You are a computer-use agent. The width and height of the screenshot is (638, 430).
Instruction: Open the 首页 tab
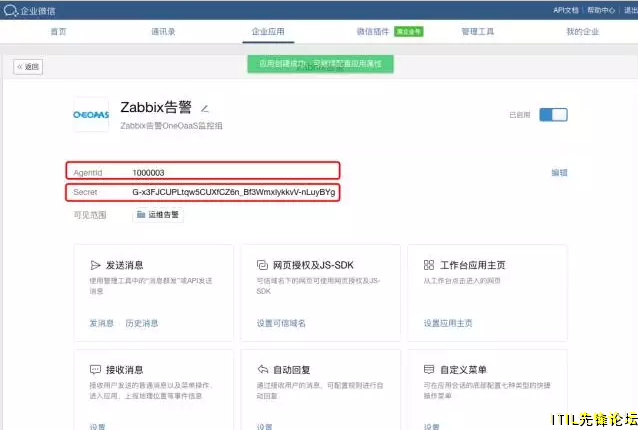(58, 31)
